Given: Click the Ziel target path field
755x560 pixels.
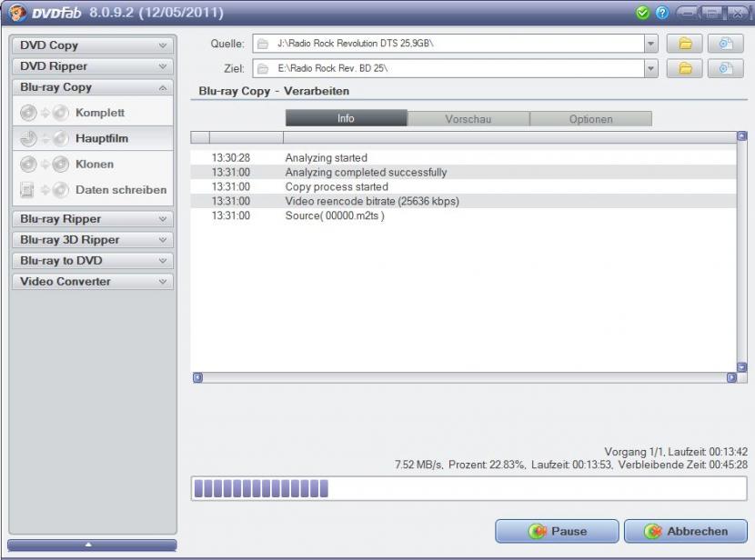Looking at the screenshot, I should pos(455,69).
